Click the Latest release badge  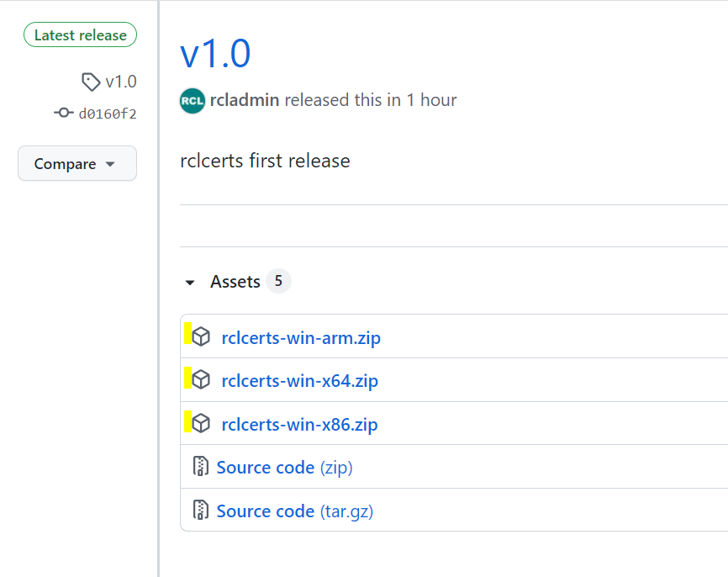click(x=81, y=34)
